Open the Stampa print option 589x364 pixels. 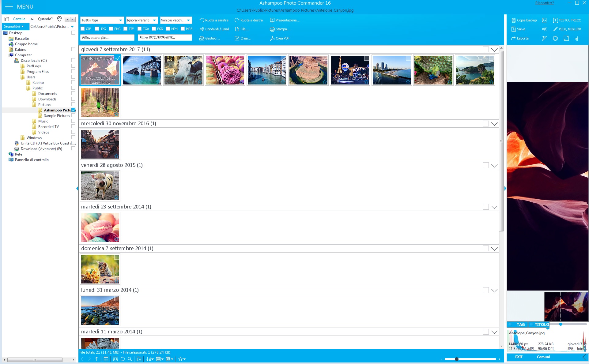(x=280, y=29)
